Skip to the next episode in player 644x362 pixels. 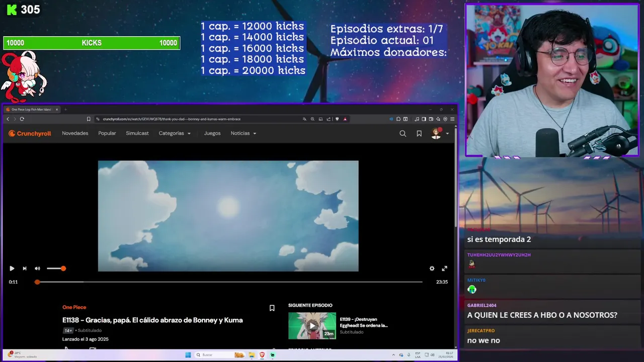coord(24,268)
